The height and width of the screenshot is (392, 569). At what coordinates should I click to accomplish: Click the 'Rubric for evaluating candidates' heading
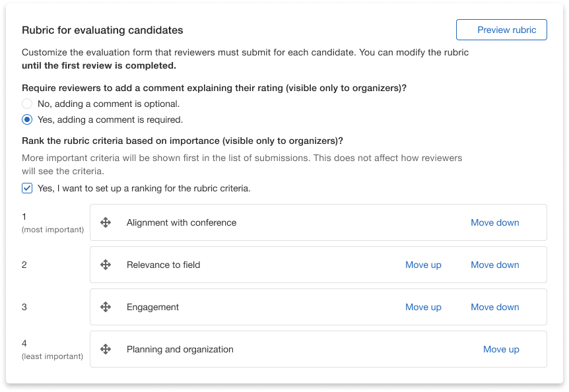tap(102, 30)
